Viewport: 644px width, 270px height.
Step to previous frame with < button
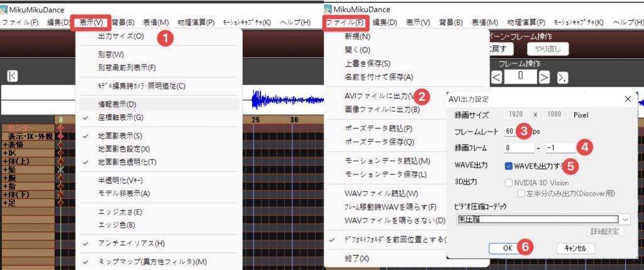(x=496, y=77)
